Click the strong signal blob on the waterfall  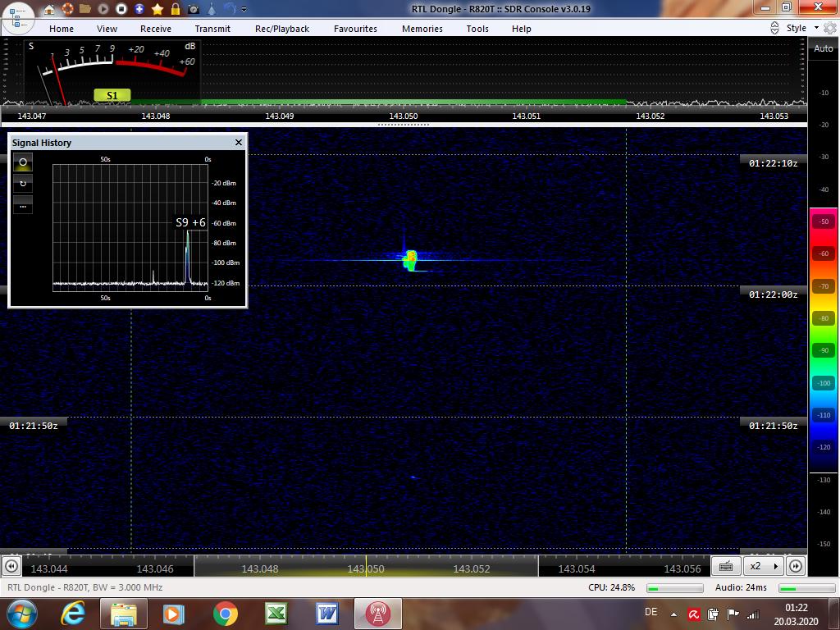coord(410,260)
